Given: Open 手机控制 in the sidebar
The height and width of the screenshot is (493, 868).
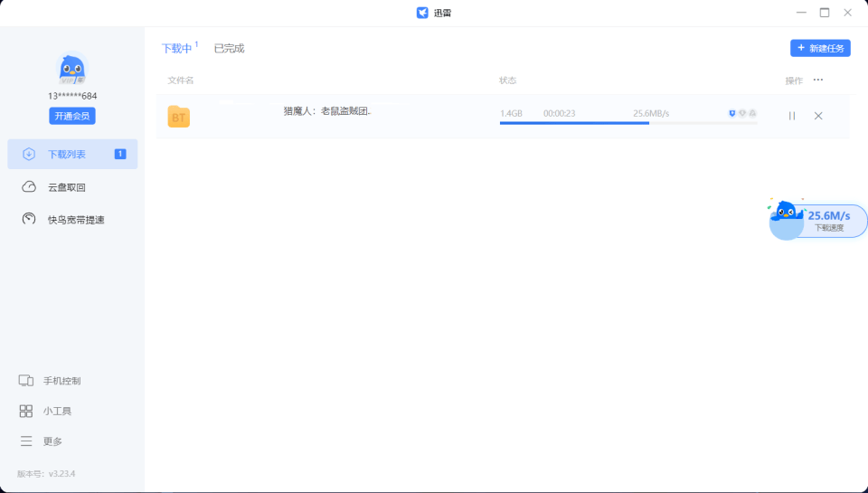Looking at the screenshot, I should click(x=62, y=381).
